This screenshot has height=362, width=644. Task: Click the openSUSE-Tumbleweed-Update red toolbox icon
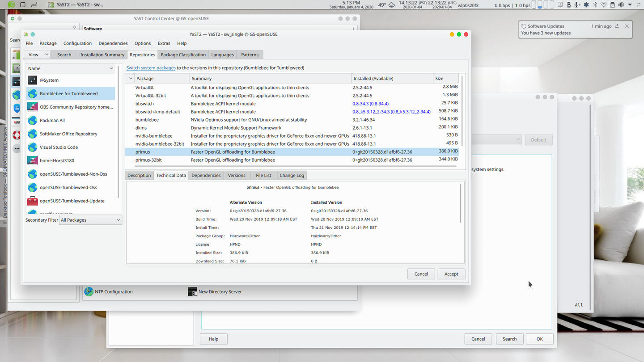coord(32,201)
